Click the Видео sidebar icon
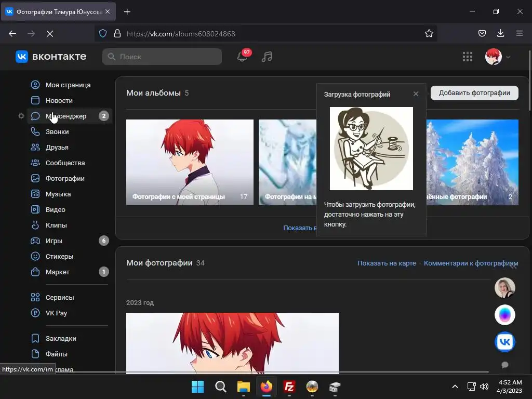Viewport: 532px width, 399px height. click(35, 209)
